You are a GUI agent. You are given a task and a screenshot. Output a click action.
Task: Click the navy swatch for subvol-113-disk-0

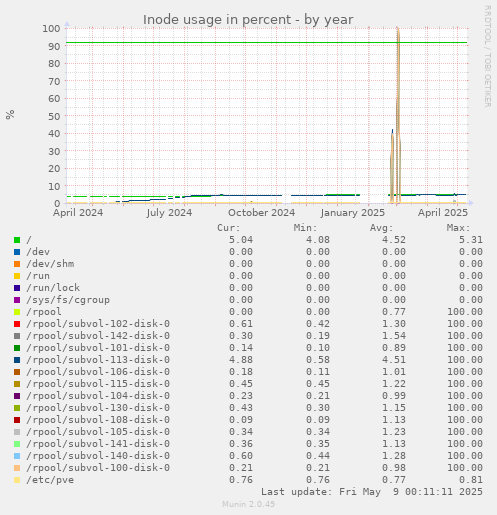tap(17, 360)
